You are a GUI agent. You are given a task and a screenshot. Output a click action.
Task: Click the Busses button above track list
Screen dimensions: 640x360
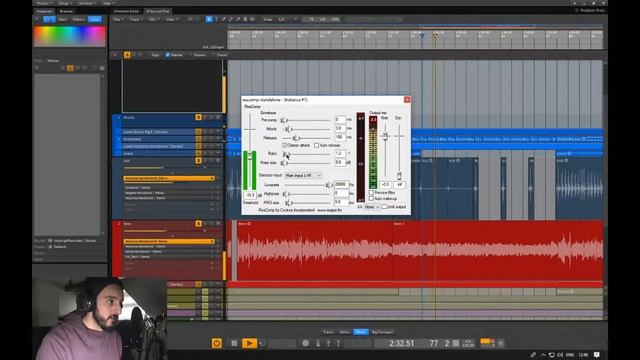200,55
